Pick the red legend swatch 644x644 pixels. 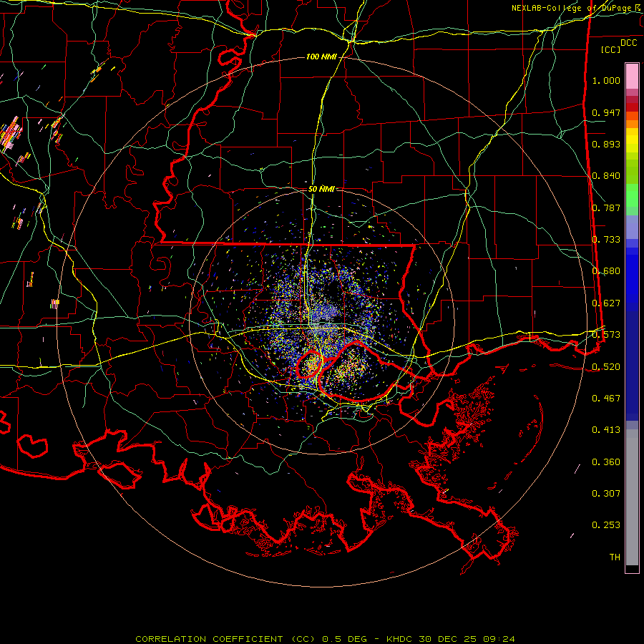[632, 107]
